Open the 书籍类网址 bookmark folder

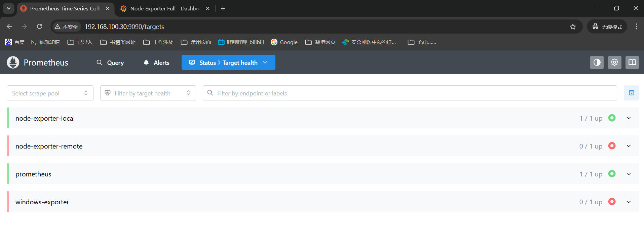118,42
